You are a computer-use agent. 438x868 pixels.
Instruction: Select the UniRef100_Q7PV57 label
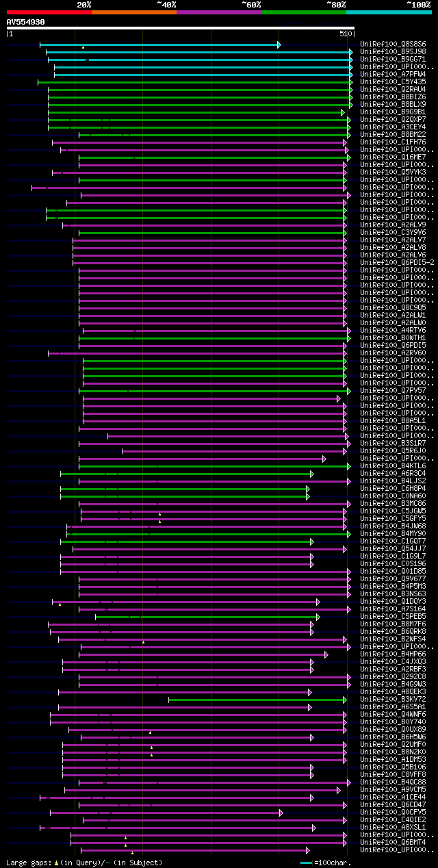pos(394,391)
